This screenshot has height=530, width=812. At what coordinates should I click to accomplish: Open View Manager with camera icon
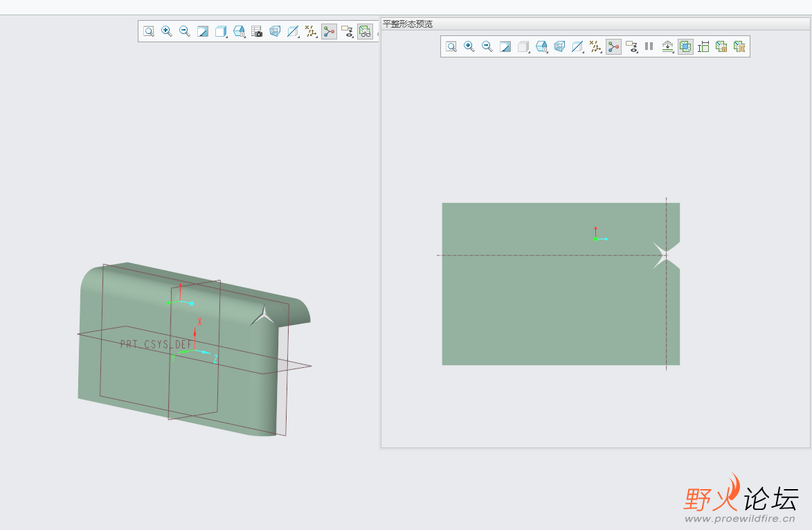[x=257, y=32]
